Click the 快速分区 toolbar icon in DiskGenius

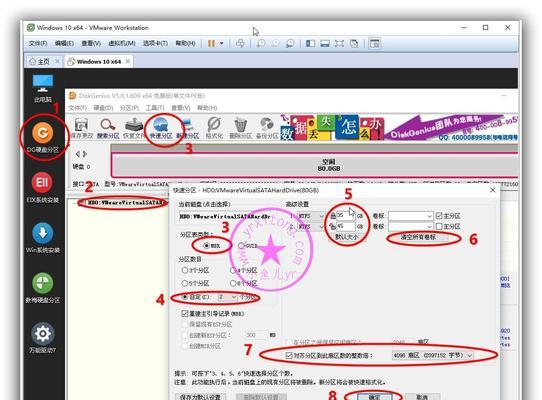[161, 128]
